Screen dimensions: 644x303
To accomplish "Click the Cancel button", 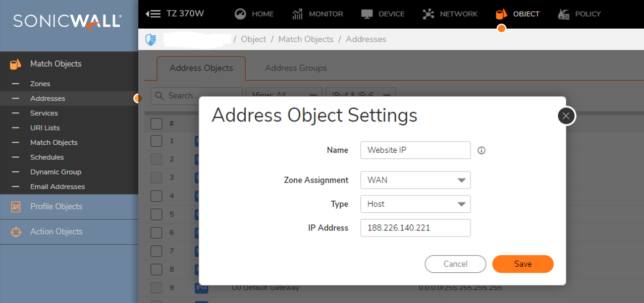I will click(455, 264).
